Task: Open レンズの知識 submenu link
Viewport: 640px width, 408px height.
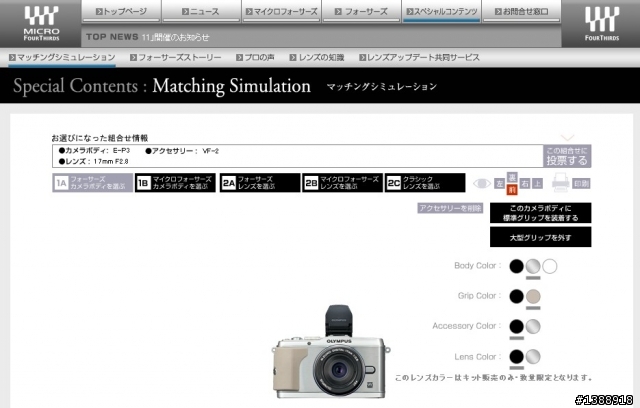Action: 317,58
